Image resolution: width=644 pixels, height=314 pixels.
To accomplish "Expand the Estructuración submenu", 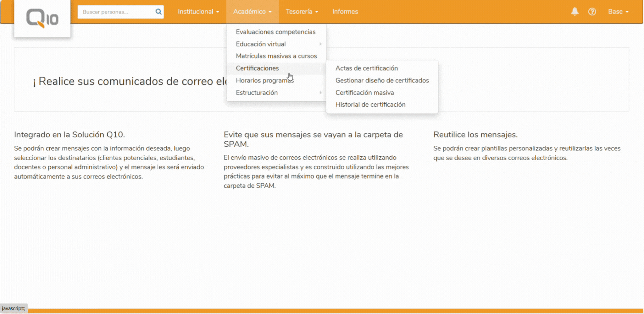I will pyautogui.click(x=257, y=93).
